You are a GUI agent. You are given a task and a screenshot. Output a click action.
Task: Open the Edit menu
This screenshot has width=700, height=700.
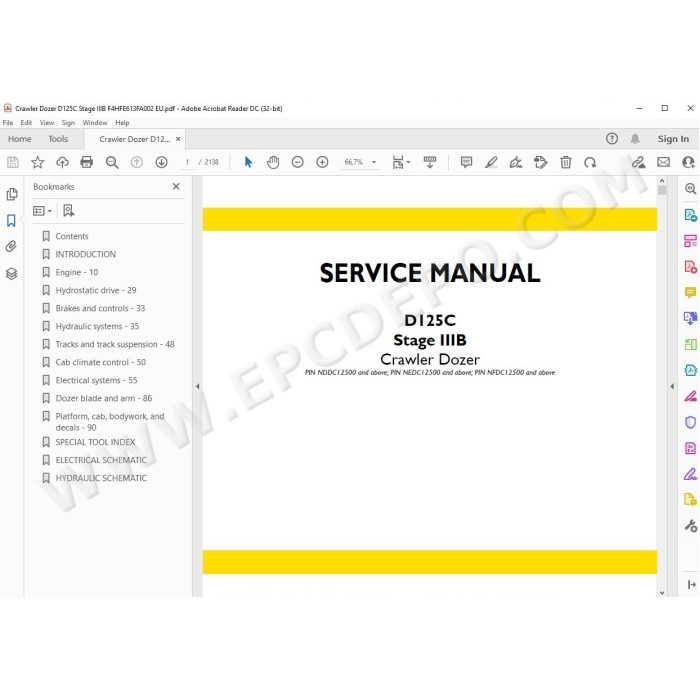click(x=26, y=123)
